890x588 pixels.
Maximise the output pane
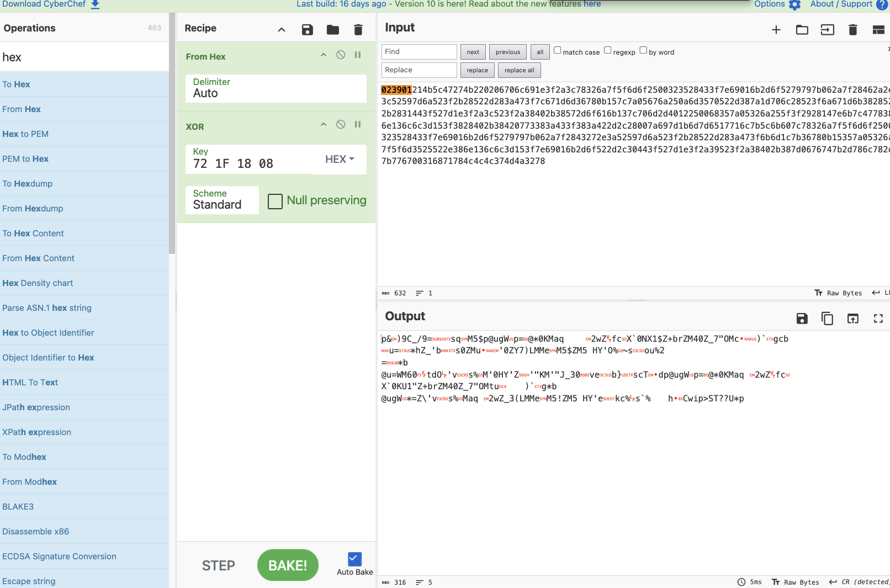click(x=878, y=319)
